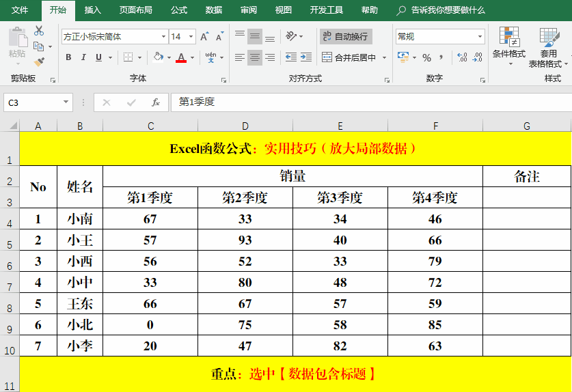Click the 套用表格格式 button
This screenshot has width=572, height=392.
click(x=548, y=46)
